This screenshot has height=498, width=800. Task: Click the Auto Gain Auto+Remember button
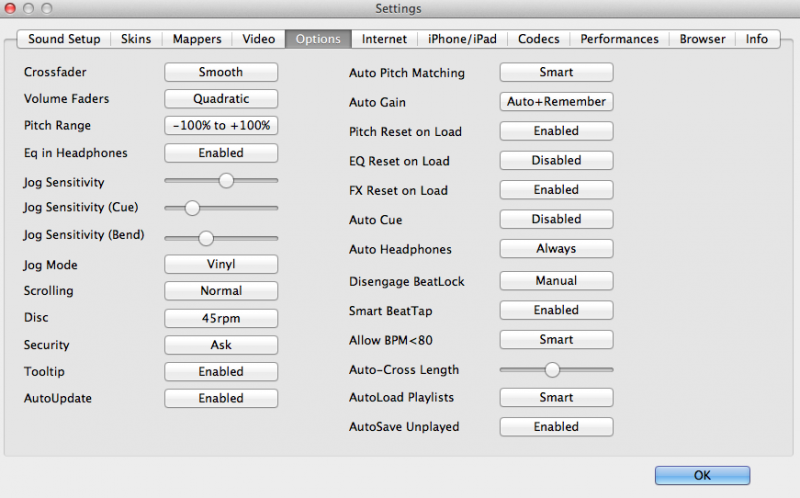pyautogui.click(x=556, y=101)
